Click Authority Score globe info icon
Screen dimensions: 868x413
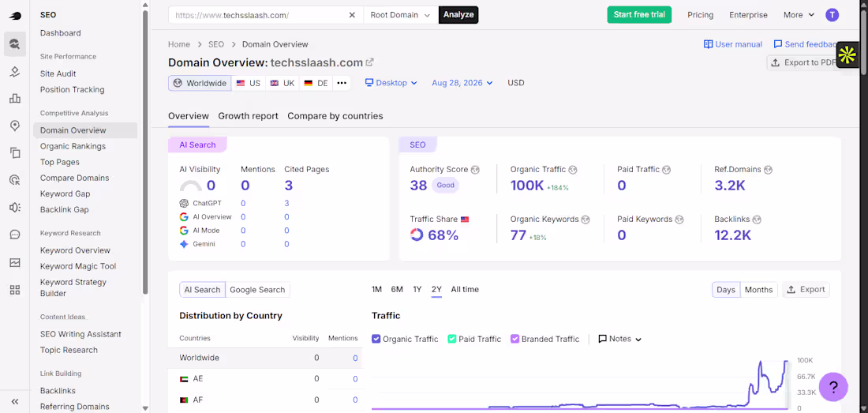click(x=475, y=170)
